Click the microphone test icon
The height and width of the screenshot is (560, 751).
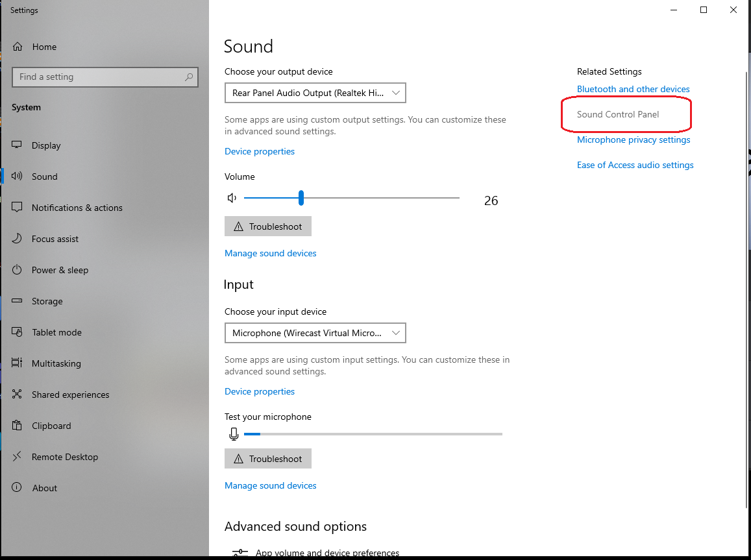pos(234,434)
